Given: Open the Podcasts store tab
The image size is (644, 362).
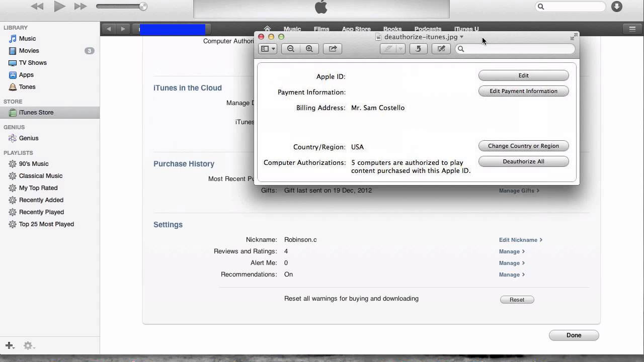Looking at the screenshot, I should pos(428,29).
